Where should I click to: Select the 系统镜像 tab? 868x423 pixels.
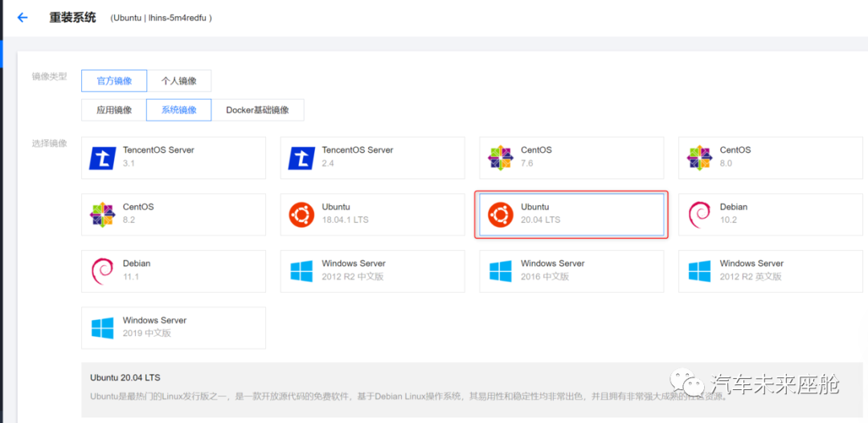[x=178, y=110]
